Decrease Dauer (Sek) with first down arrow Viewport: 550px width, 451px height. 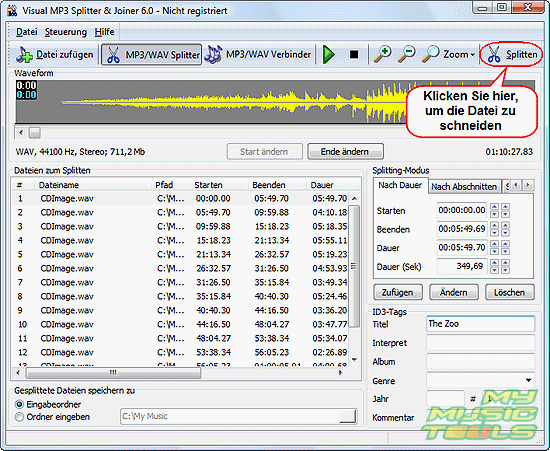pyautogui.click(x=494, y=270)
